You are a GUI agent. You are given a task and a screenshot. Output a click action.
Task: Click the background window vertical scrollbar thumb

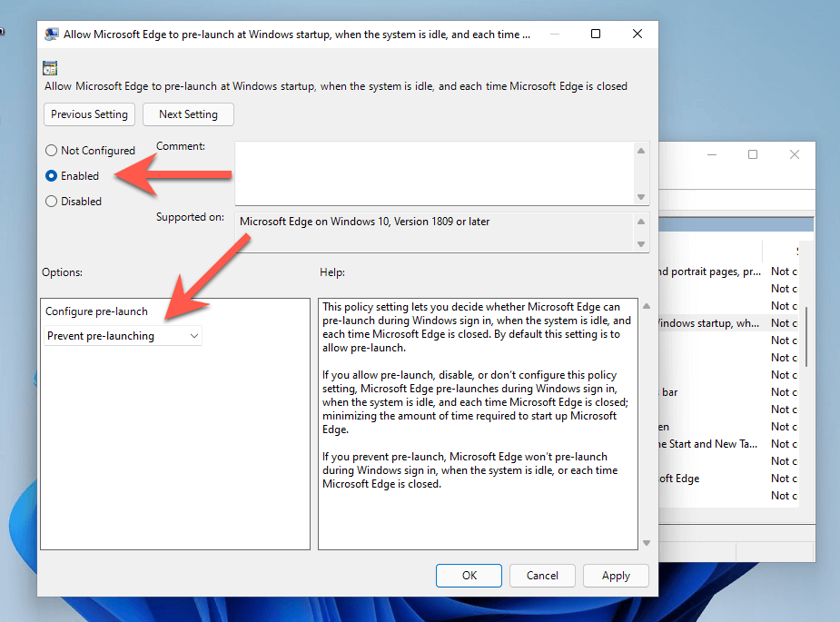point(806,337)
